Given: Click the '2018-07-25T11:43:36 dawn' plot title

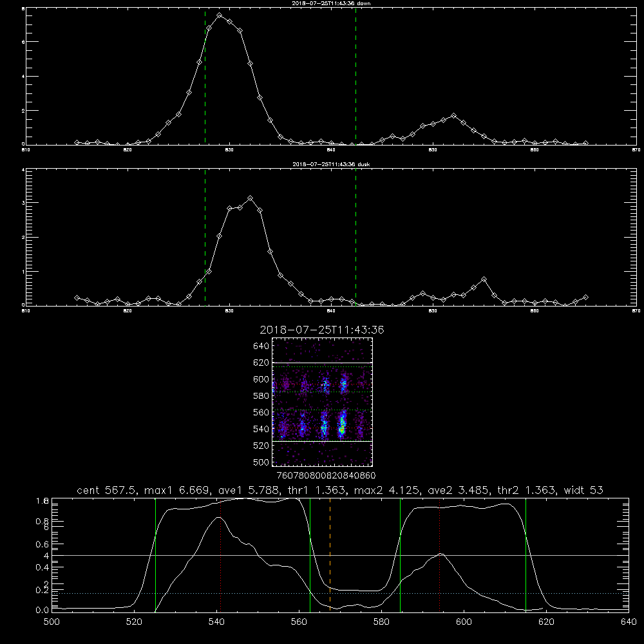Looking at the screenshot, I should [x=331, y=3].
